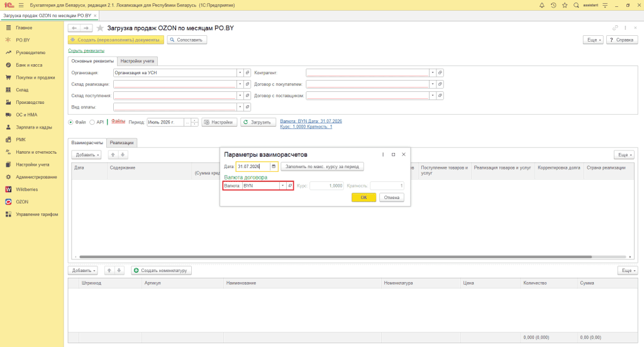Open the calendar picker next to Дата field
The width and height of the screenshot is (644, 347).
coord(274,166)
